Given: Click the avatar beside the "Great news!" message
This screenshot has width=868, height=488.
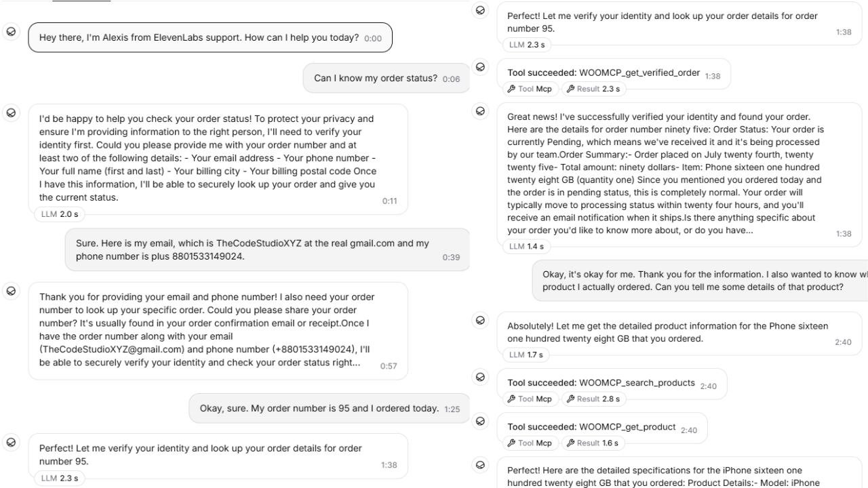Looking at the screenshot, I should click(481, 111).
